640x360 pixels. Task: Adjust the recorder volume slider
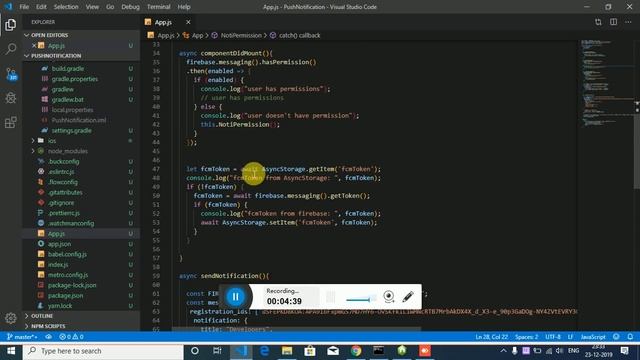click(361, 300)
